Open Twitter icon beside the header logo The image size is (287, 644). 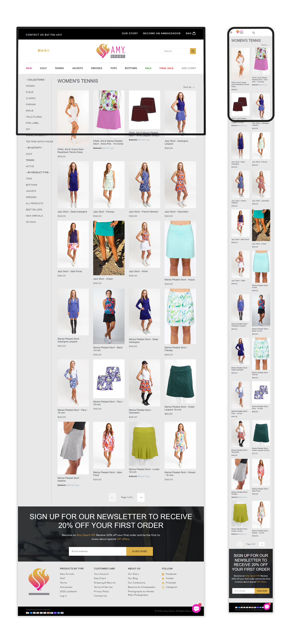tap(42, 50)
